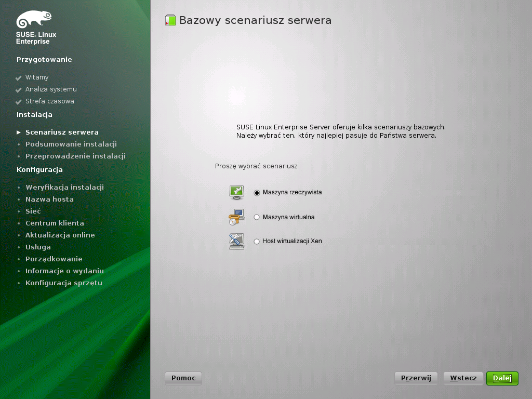
Task: Click the Scenariusz serwera step
Action: 62,132
